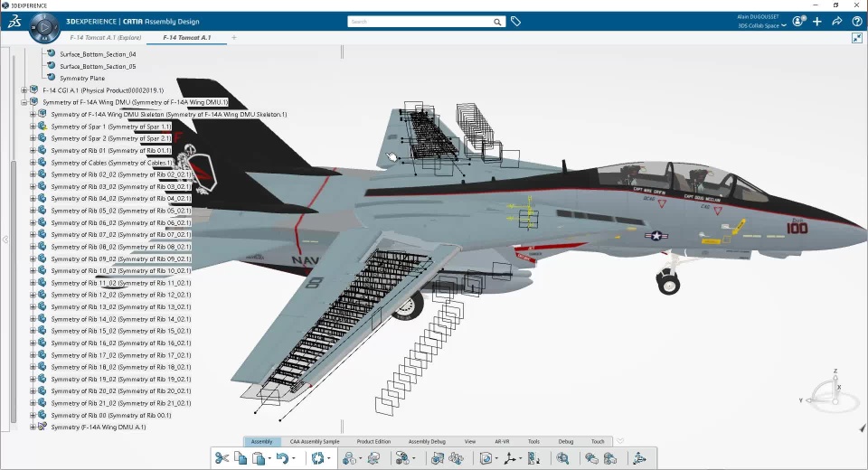Click the left panel collapse arrow

[5, 240]
